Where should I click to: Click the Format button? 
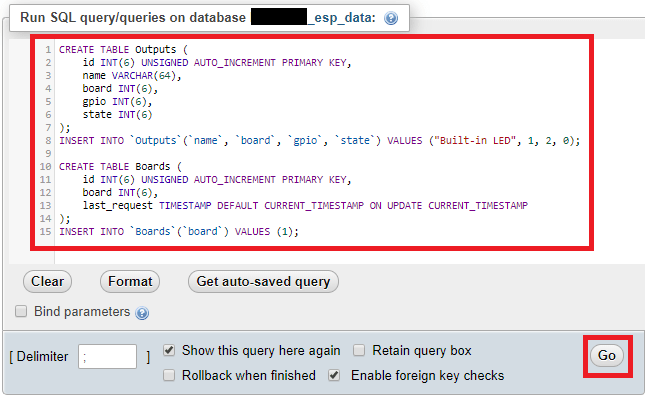(x=130, y=281)
